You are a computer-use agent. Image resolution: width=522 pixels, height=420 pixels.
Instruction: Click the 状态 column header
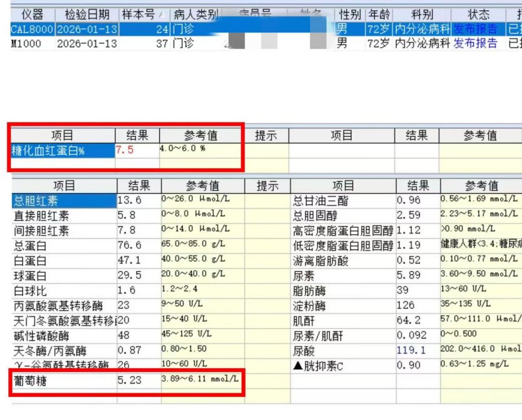pos(478,15)
